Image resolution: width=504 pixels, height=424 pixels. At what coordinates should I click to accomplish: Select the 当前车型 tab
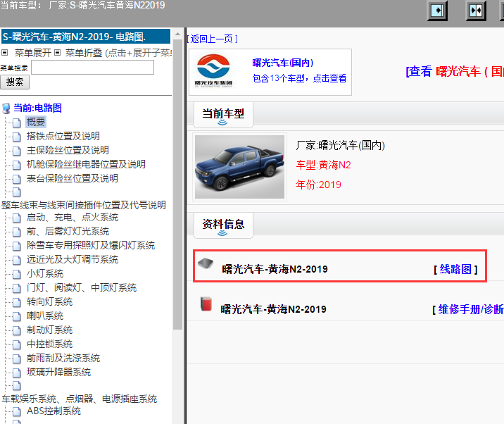223,115
